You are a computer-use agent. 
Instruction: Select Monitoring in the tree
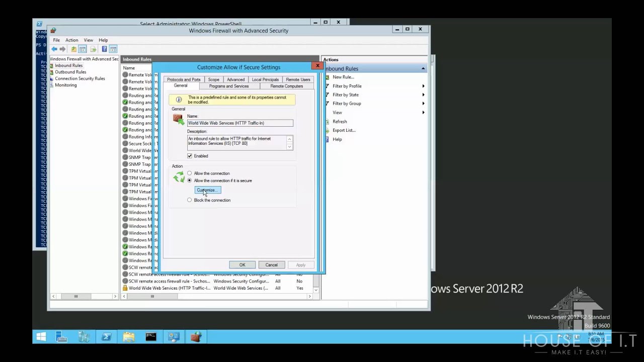(x=66, y=85)
